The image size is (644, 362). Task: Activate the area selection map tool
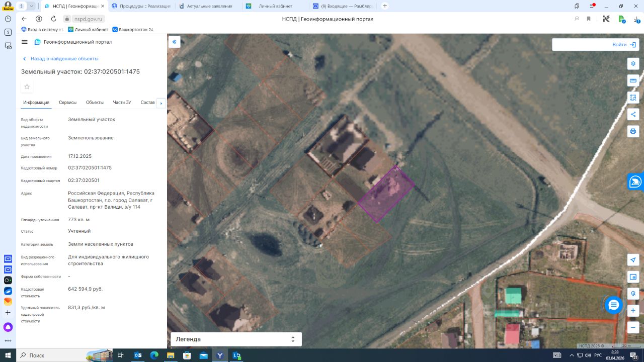pyautogui.click(x=633, y=97)
